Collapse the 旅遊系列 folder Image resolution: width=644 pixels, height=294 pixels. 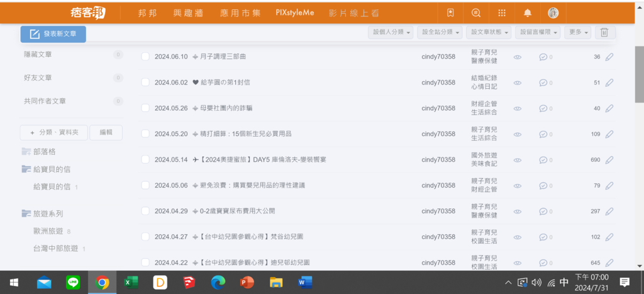point(26,213)
